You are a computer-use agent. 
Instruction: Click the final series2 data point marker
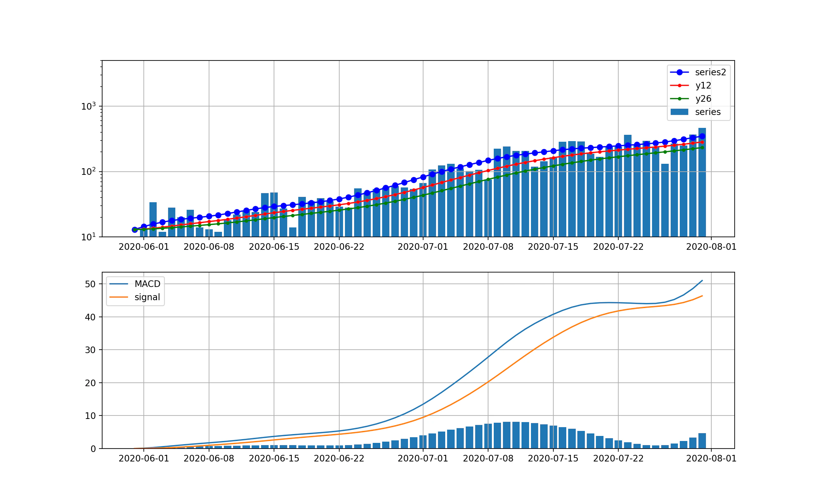(702, 136)
